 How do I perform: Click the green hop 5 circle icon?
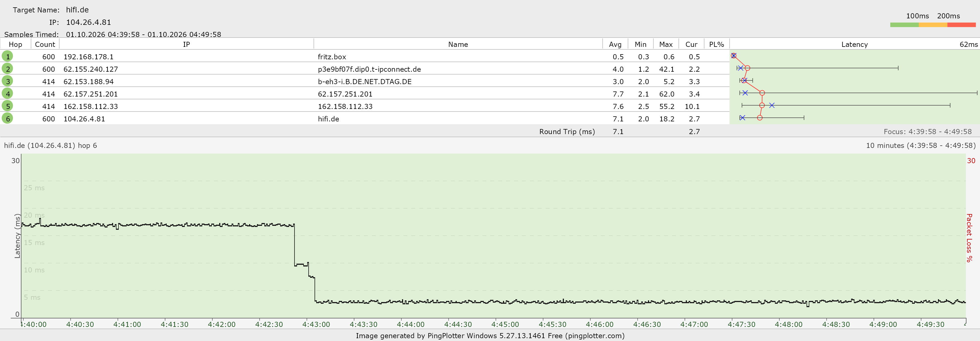[x=8, y=106]
